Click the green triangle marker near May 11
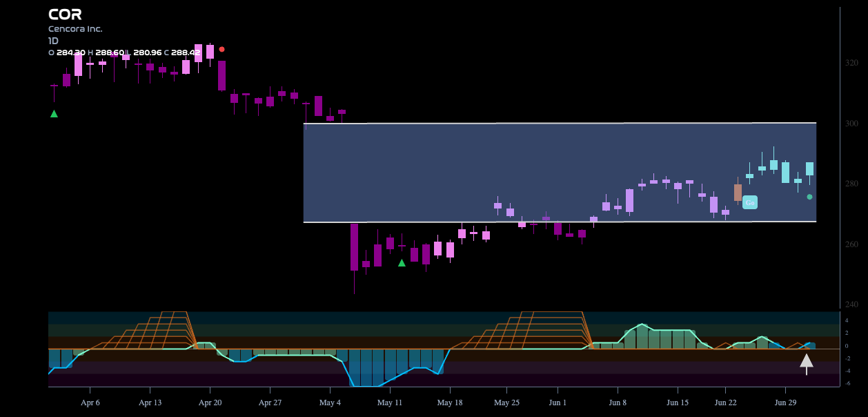This screenshot has height=417, width=868. 402,262
